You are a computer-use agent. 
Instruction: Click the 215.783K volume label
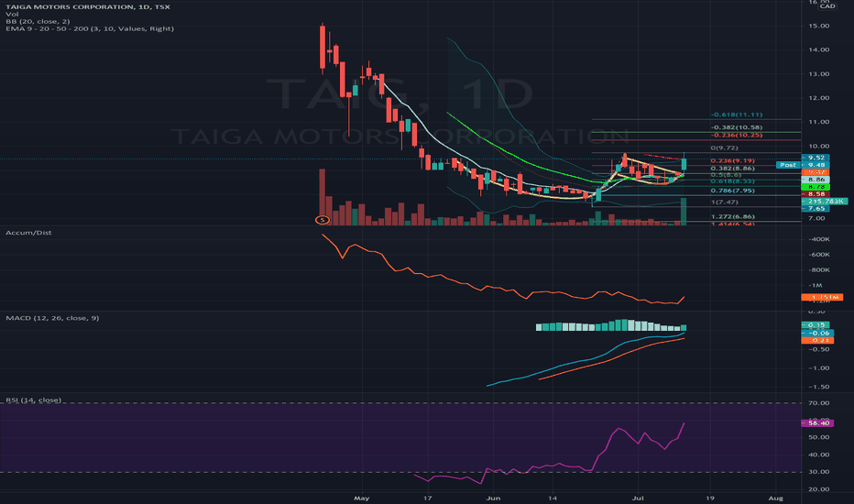825,201
